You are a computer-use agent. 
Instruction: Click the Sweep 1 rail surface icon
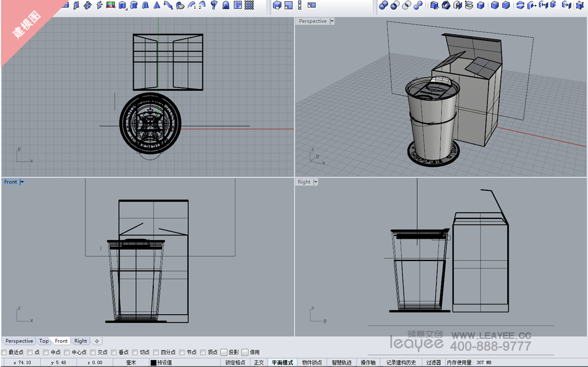[x=191, y=5]
